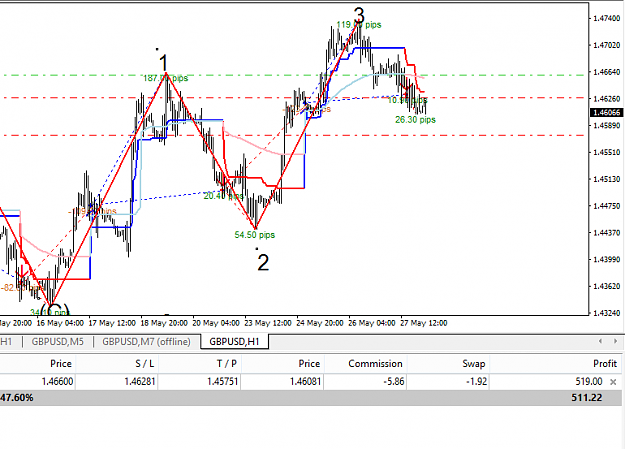Click the current price label 1.46066 on axis
The height and width of the screenshot is (449, 625).
click(x=606, y=112)
